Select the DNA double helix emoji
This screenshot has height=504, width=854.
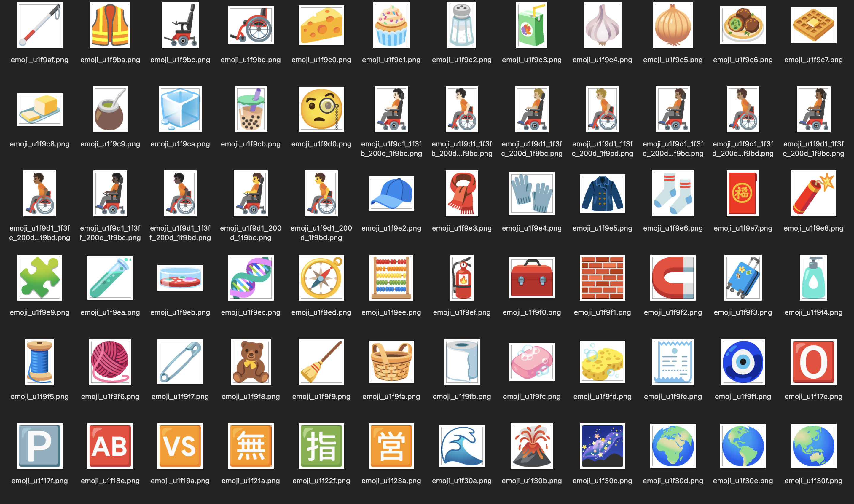(251, 278)
